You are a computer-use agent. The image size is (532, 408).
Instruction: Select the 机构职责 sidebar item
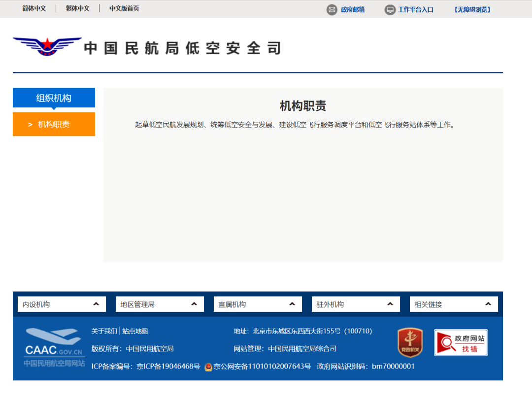tap(54, 124)
